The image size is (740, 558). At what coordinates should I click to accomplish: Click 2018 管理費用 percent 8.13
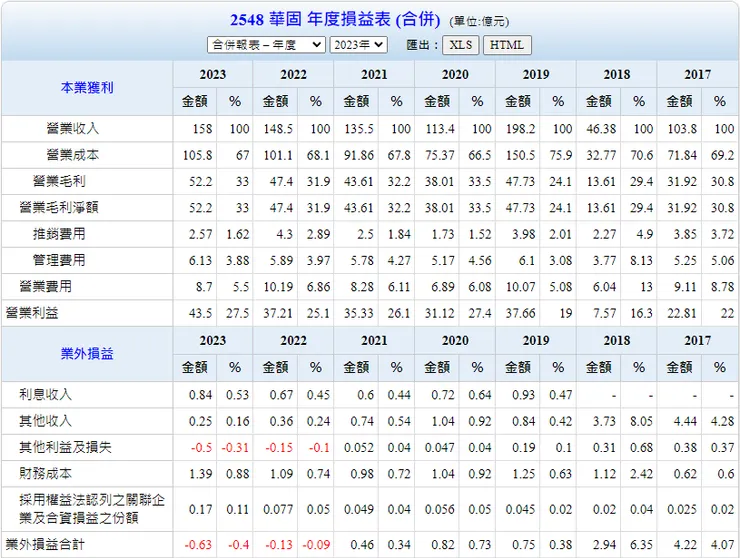click(x=641, y=261)
